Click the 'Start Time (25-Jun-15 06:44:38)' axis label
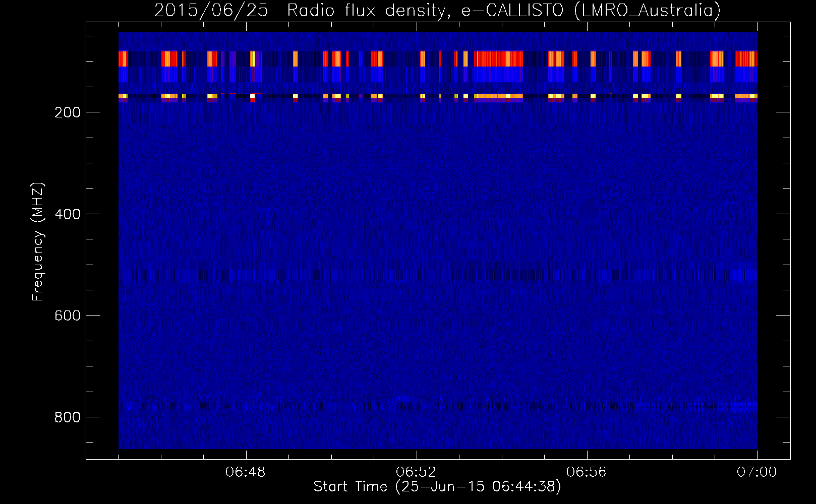This screenshot has height=504, width=816. (x=437, y=487)
